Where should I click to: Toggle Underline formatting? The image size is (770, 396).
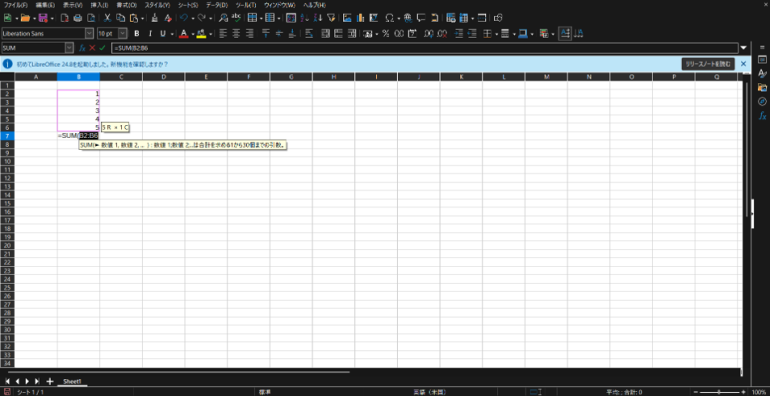tap(163, 33)
